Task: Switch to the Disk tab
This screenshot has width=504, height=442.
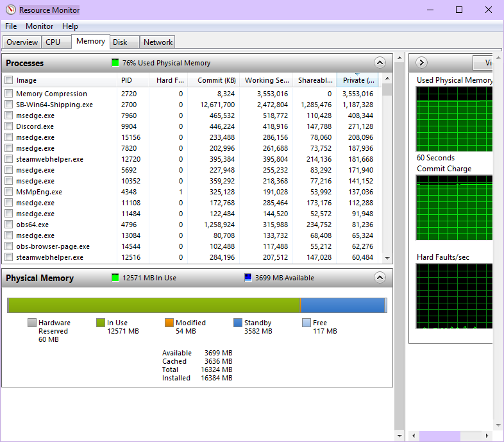Action: point(124,42)
